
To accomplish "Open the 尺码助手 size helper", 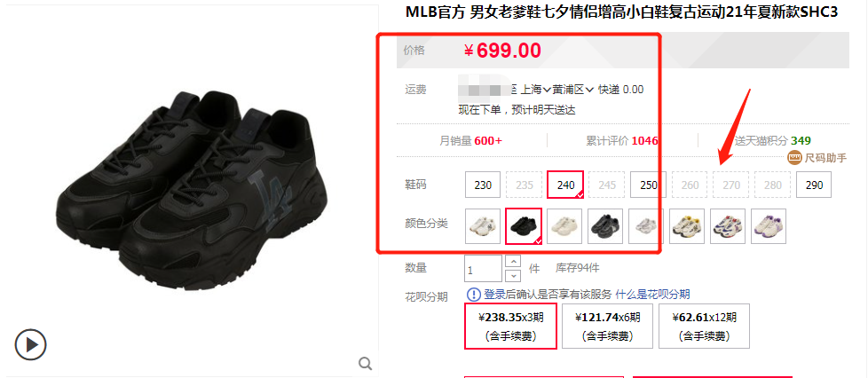I will click(817, 158).
